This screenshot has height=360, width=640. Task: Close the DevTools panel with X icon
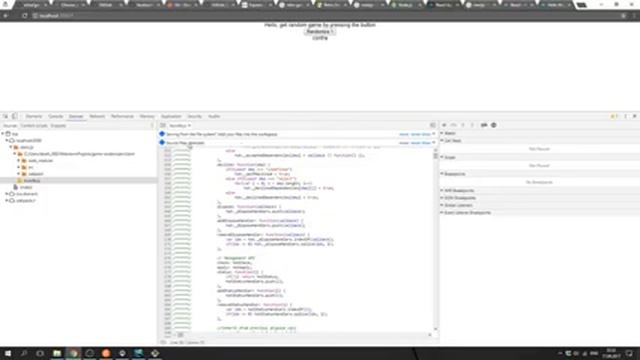click(635, 116)
